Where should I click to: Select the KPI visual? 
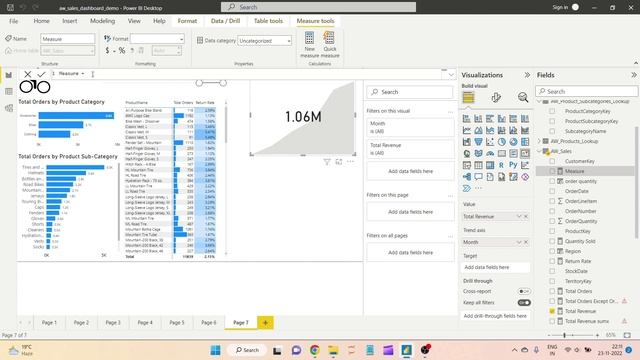click(x=525, y=153)
